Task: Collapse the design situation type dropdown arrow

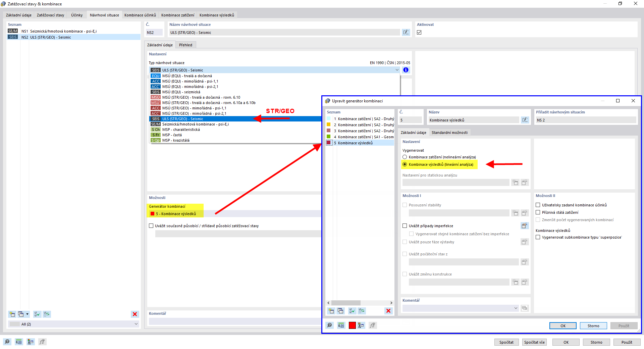Action: pos(397,70)
